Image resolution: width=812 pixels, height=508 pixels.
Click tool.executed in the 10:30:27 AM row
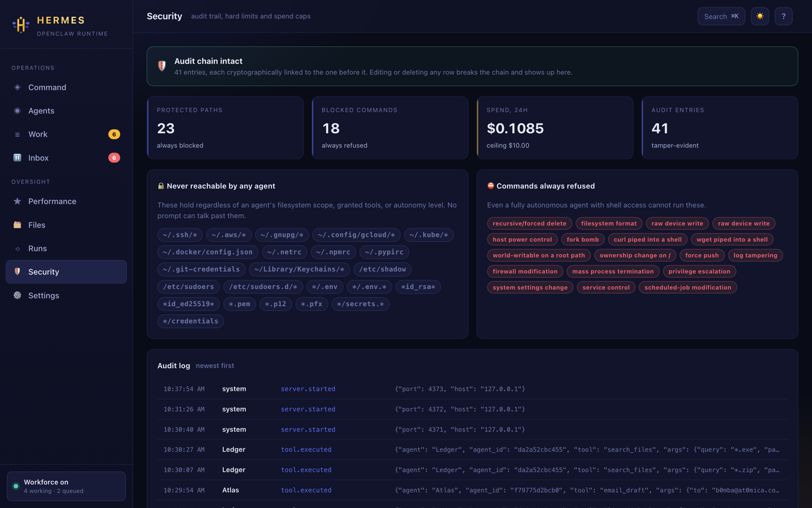point(306,450)
